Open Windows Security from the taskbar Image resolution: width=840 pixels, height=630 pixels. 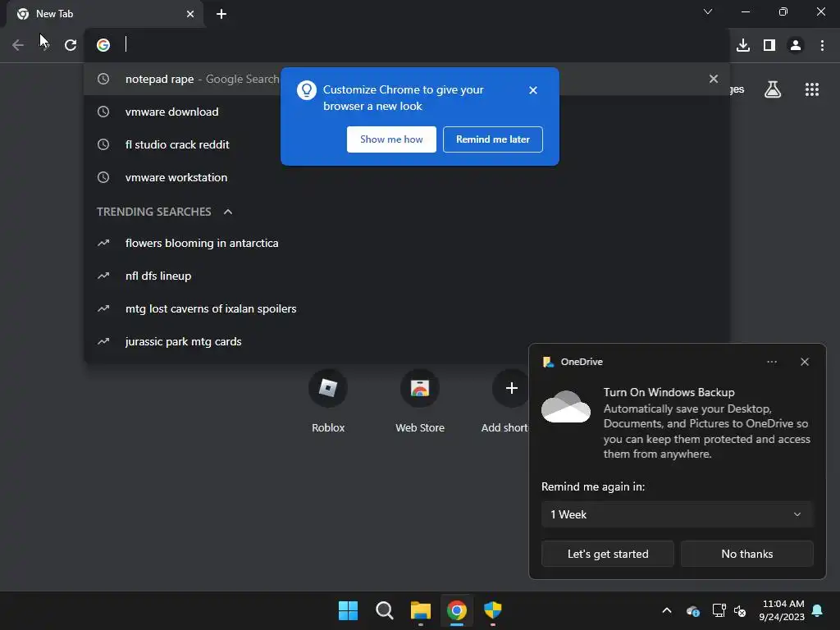(x=493, y=610)
